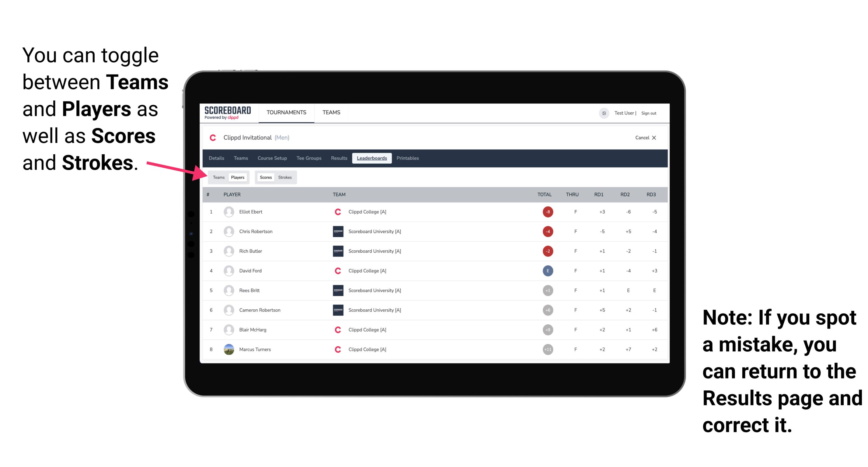Open the Tee Groups section
868x467 pixels.
click(308, 158)
